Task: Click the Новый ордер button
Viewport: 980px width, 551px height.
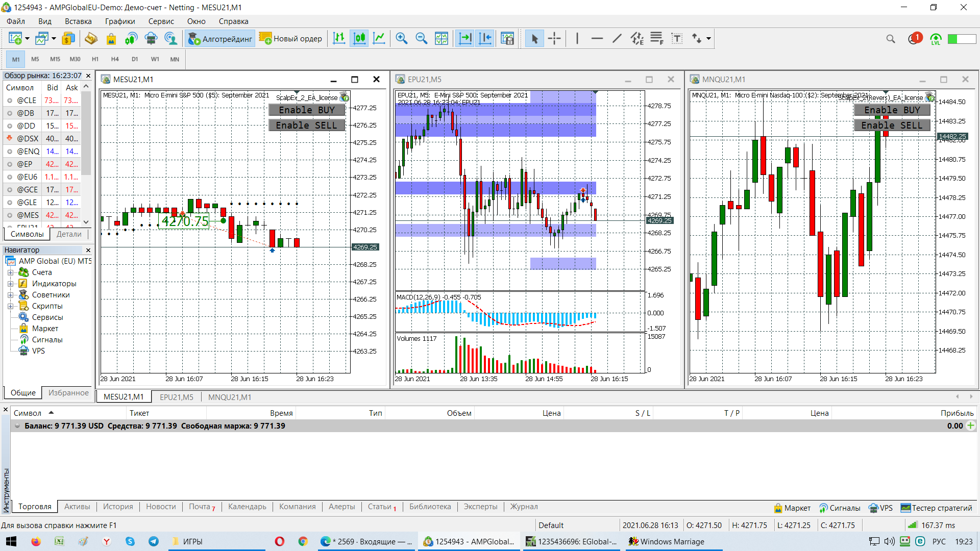Action: pos(290,38)
